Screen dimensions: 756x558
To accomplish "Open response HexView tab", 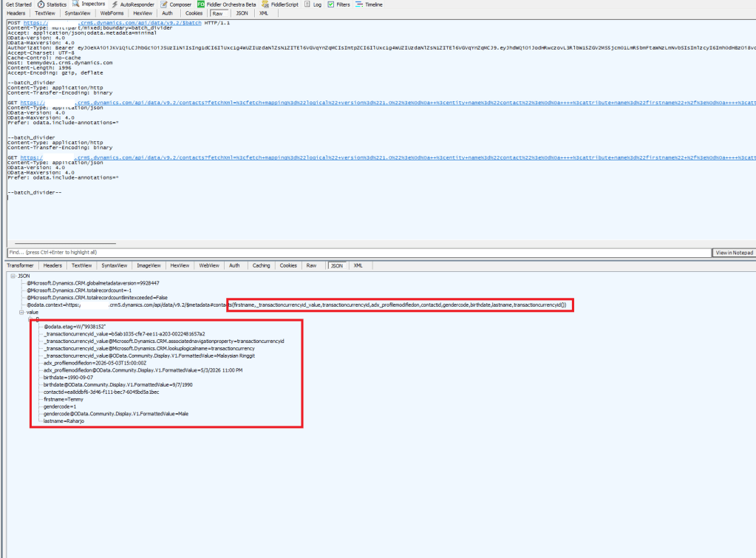I will pyautogui.click(x=180, y=265).
